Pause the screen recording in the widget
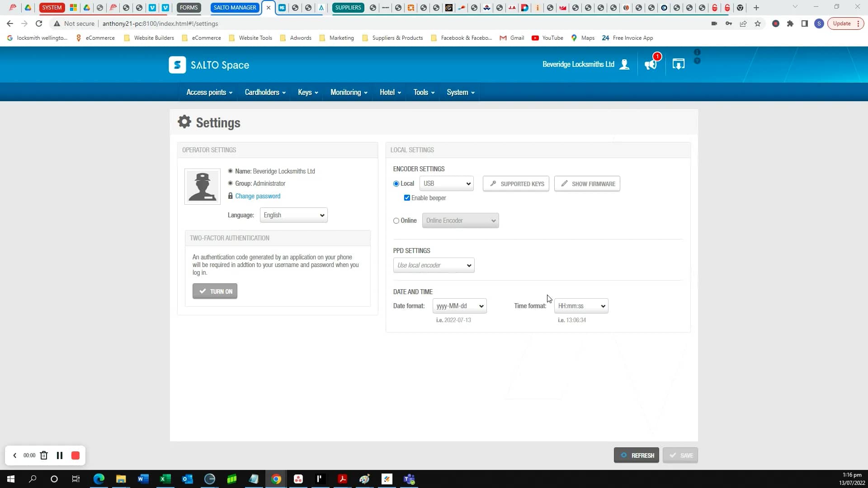Viewport: 868px width, 488px height. 60,455
